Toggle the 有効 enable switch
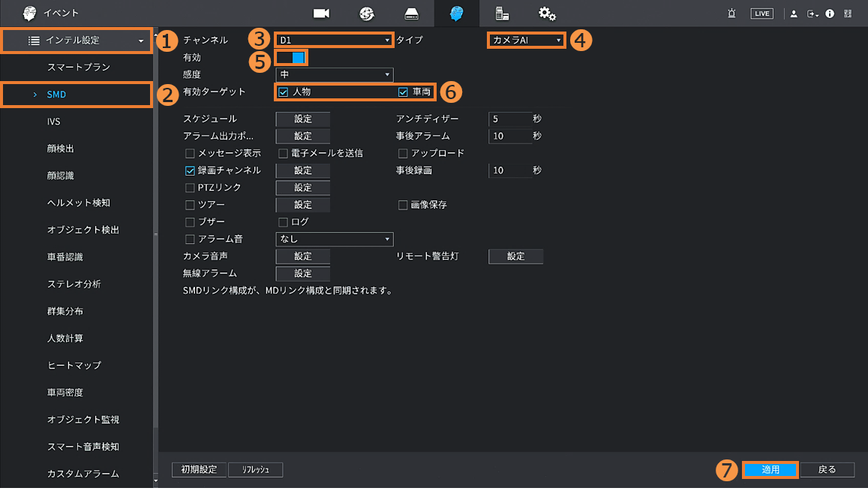 [x=291, y=58]
